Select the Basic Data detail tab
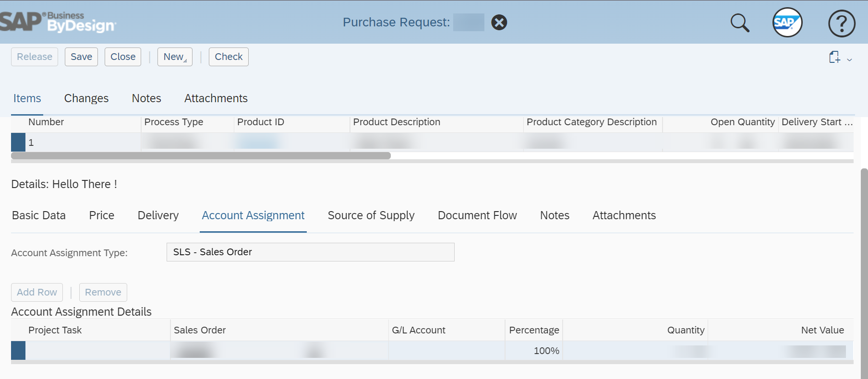Image resolution: width=868 pixels, height=379 pixels. pyautogui.click(x=39, y=215)
